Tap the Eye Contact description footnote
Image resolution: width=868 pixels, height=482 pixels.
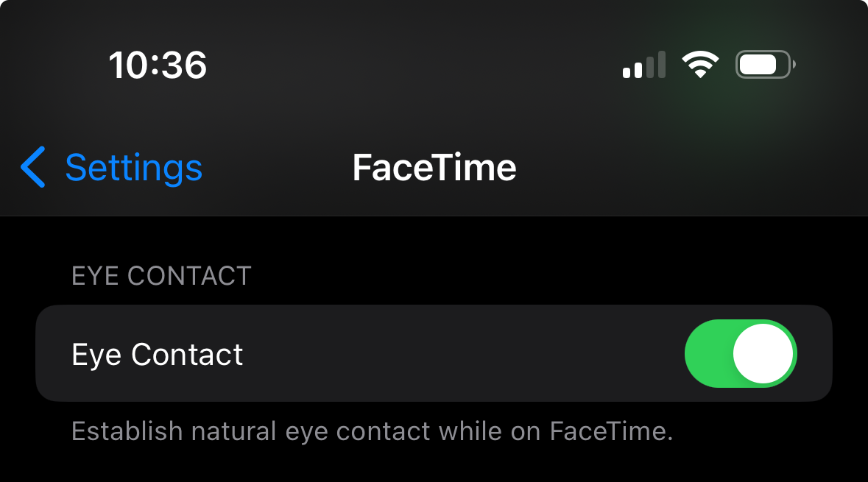click(x=372, y=431)
